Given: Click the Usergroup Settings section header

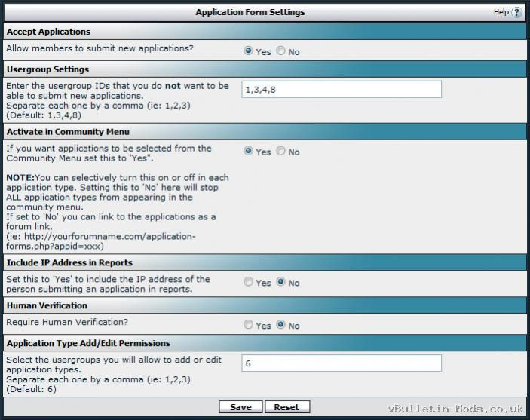Looking at the screenshot, I should click(47, 69).
